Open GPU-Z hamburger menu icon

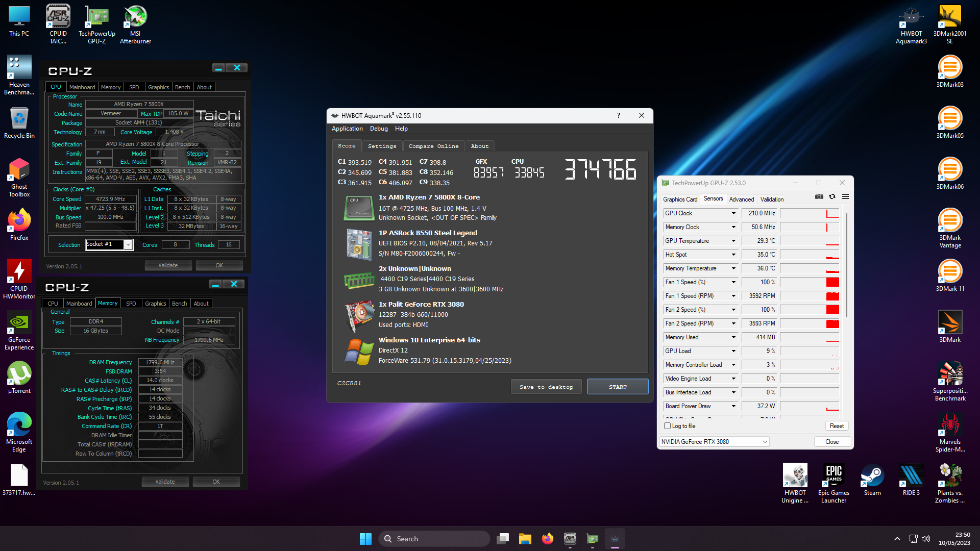tap(846, 196)
